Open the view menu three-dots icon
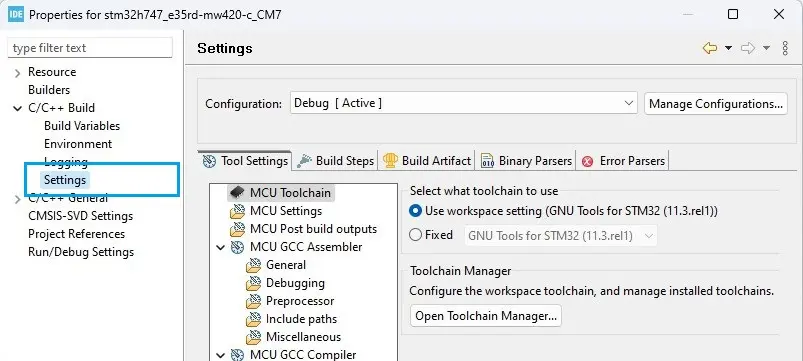 786,48
